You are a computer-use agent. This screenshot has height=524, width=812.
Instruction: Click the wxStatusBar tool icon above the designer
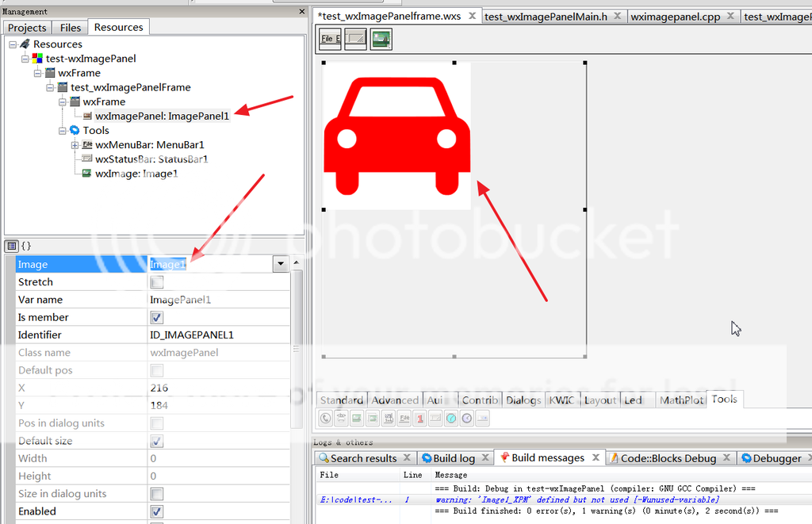355,38
